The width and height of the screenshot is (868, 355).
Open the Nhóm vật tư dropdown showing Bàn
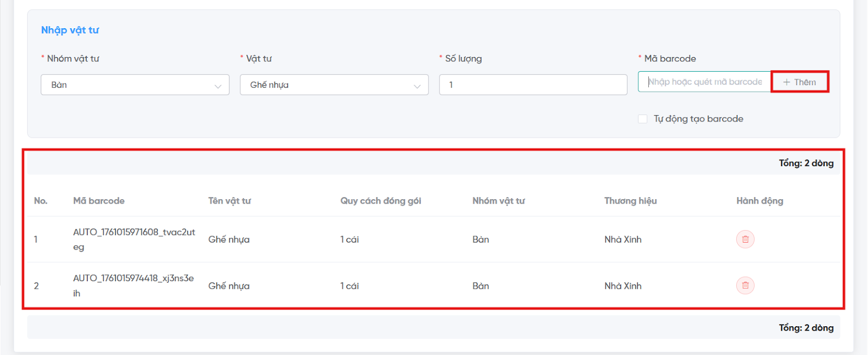click(x=135, y=85)
